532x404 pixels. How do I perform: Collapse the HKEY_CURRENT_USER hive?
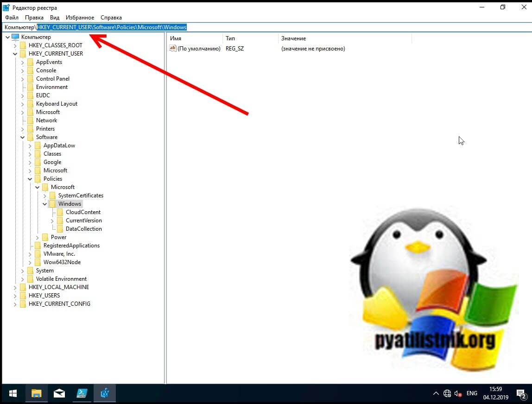tap(15, 54)
